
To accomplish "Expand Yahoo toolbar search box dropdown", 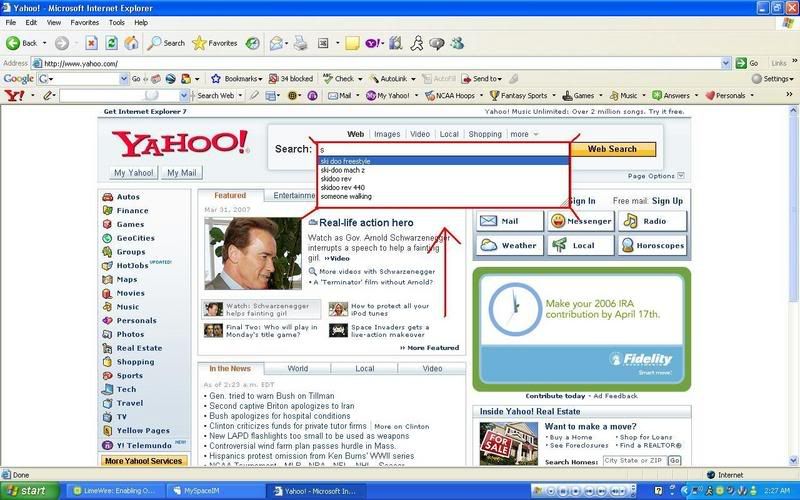I will click(184, 95).
